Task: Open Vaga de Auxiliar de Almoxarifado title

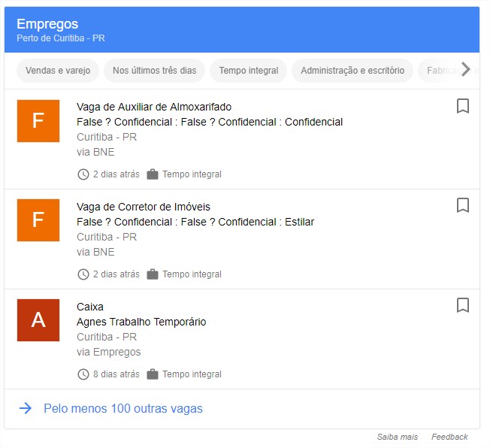Action: tap(154, 107)
